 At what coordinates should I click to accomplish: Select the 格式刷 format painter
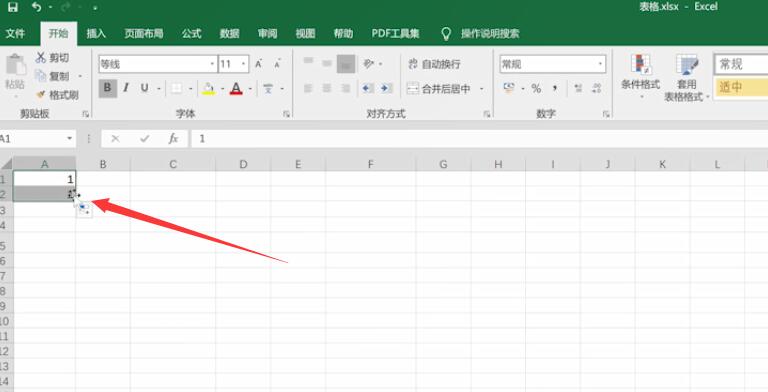tap(57, 95)
